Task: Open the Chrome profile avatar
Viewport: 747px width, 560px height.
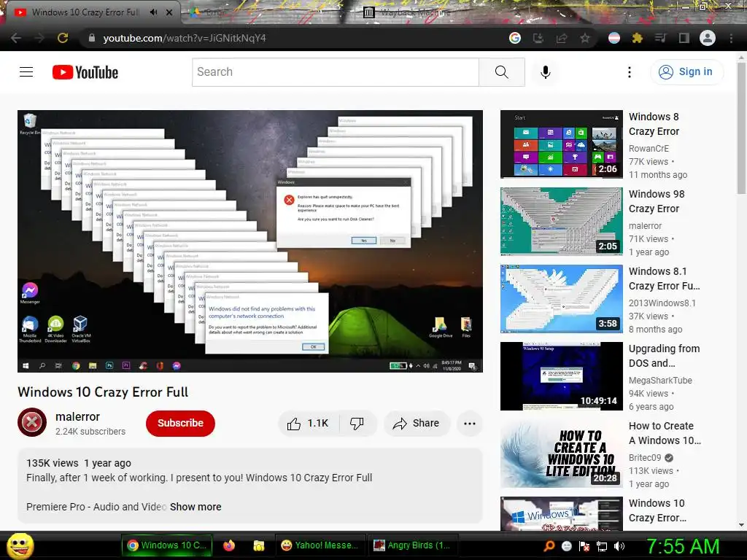Action: point(708,38)
